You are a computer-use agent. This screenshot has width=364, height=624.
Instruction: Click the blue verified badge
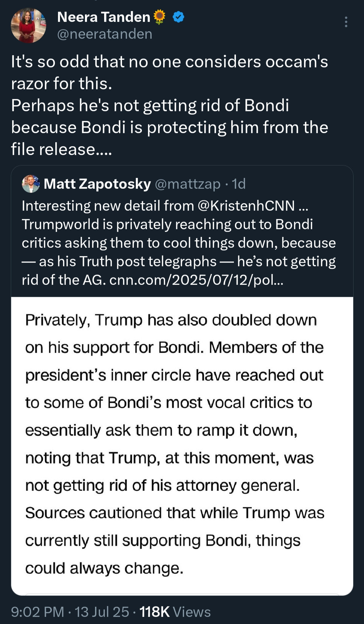(178, 17)
